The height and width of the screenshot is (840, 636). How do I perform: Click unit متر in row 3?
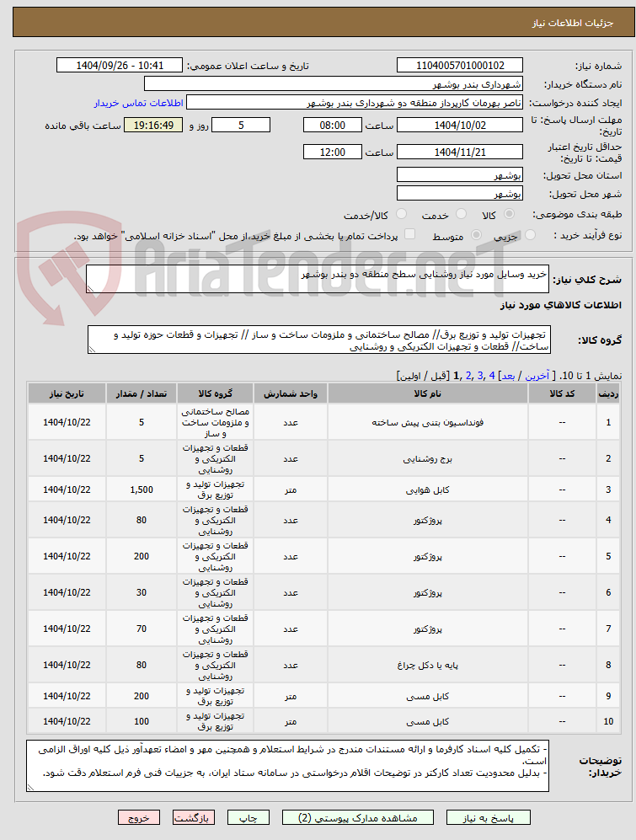pyautogui.click(x=291, y=490)
